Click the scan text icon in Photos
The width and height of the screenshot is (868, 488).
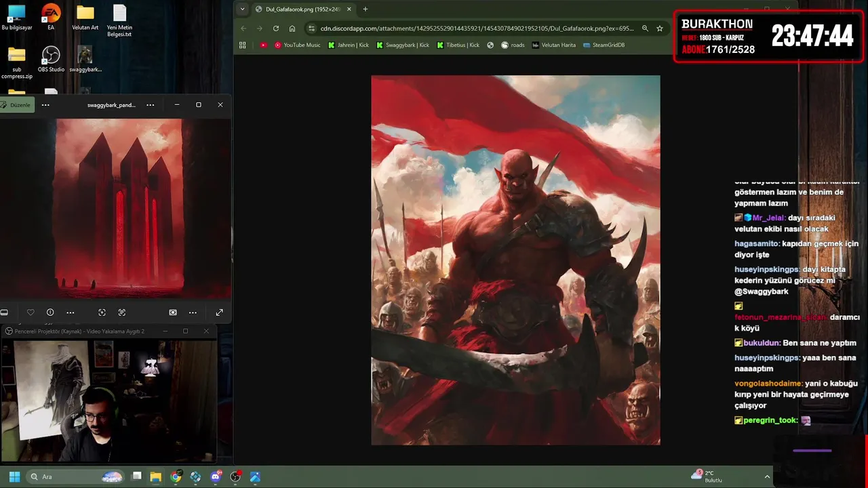[122, 312]
